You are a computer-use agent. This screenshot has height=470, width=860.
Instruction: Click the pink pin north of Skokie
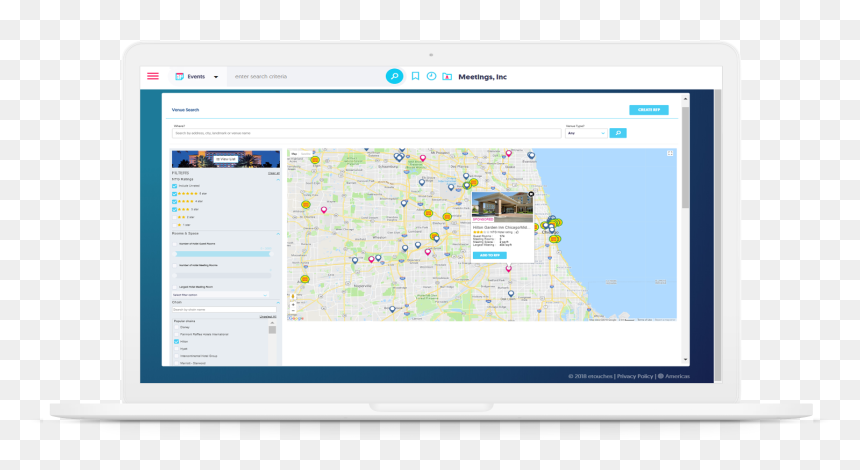point(508,154)
